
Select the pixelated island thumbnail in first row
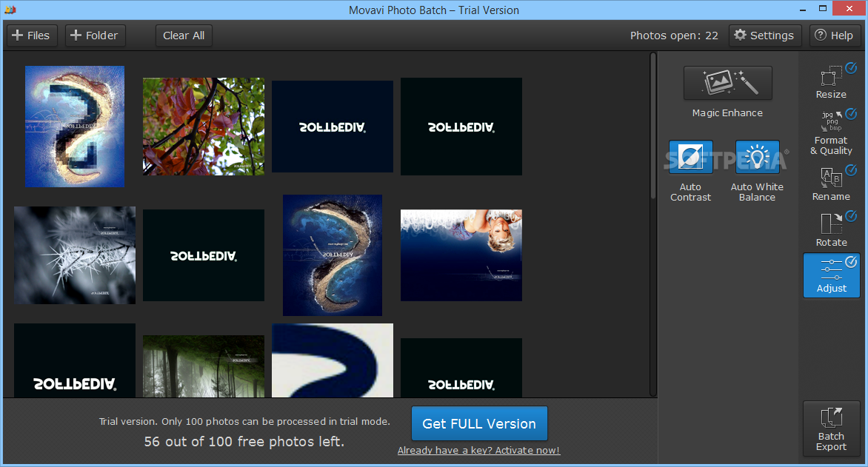75,127
